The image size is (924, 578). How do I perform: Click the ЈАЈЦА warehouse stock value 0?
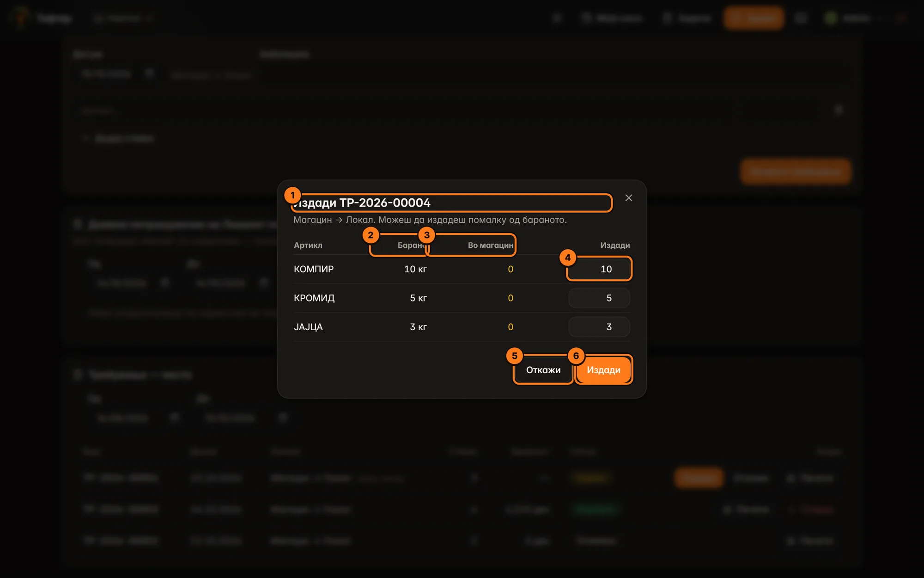(511, 327)
